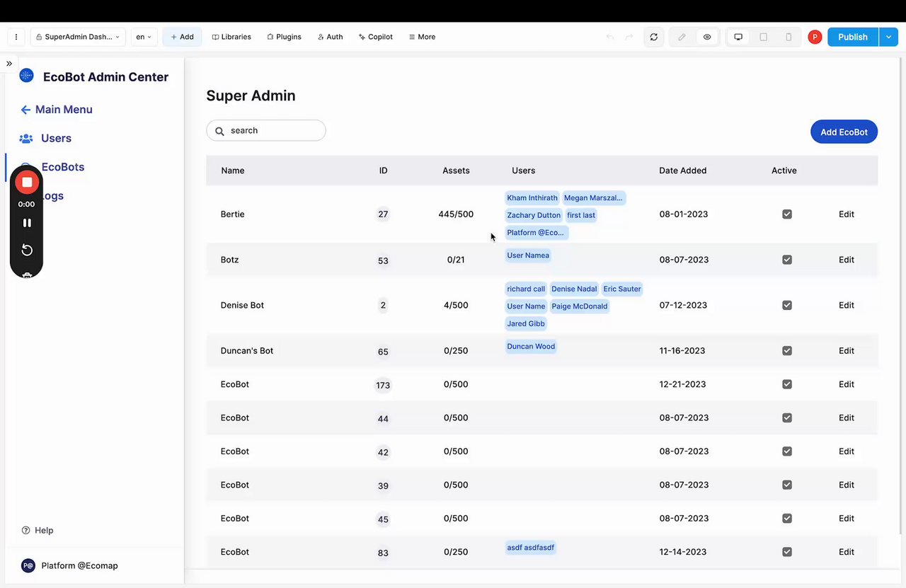Open the Users section in the sidebar

tap(45, 139)
